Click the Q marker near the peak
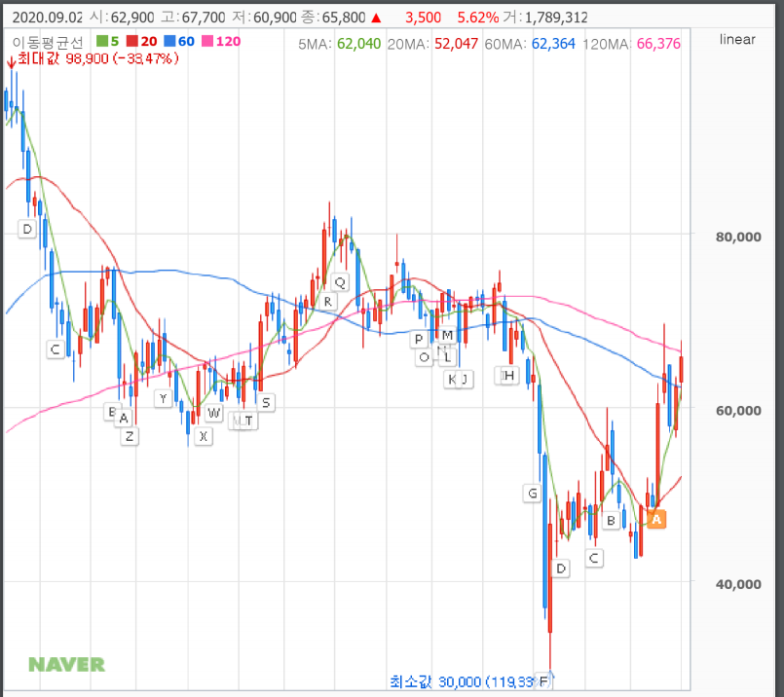This screenshot has width=784, height=697. (340, 282)
